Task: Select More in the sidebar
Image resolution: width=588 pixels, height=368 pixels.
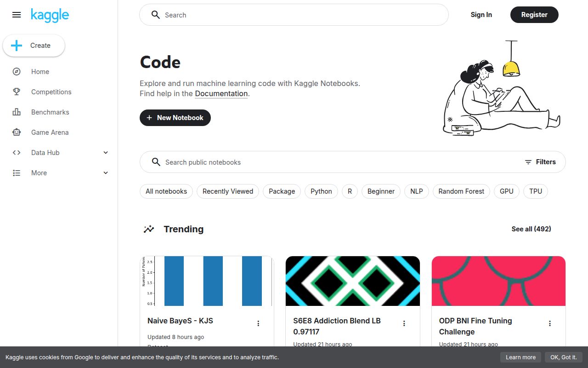Action: (x=59, y=173)
